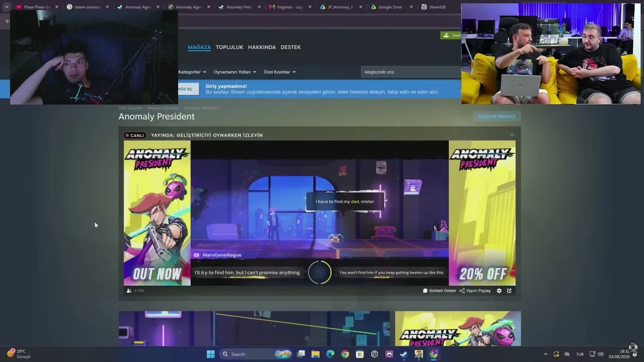Open Unity Hub from the taskbar
644x362 pixels.
tap(374, 354)
